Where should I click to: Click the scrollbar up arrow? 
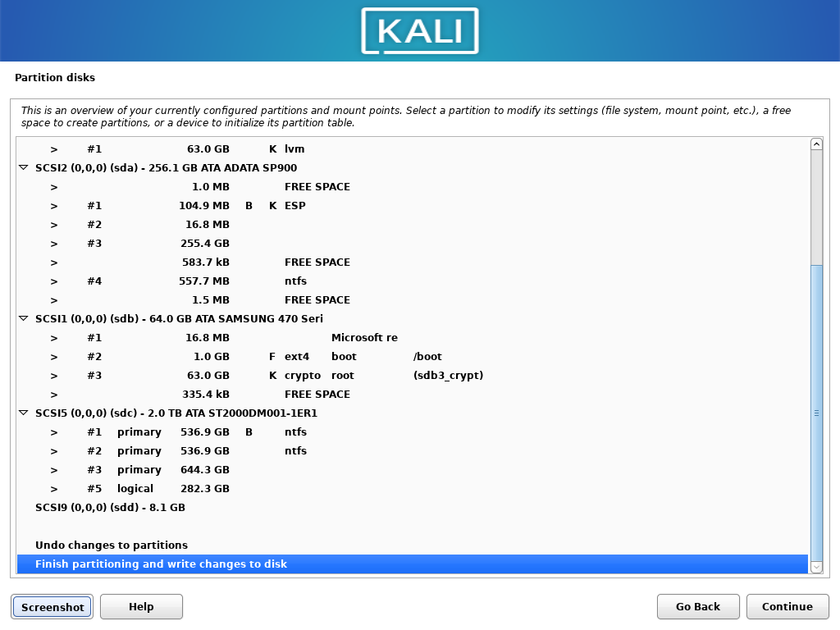816,144
